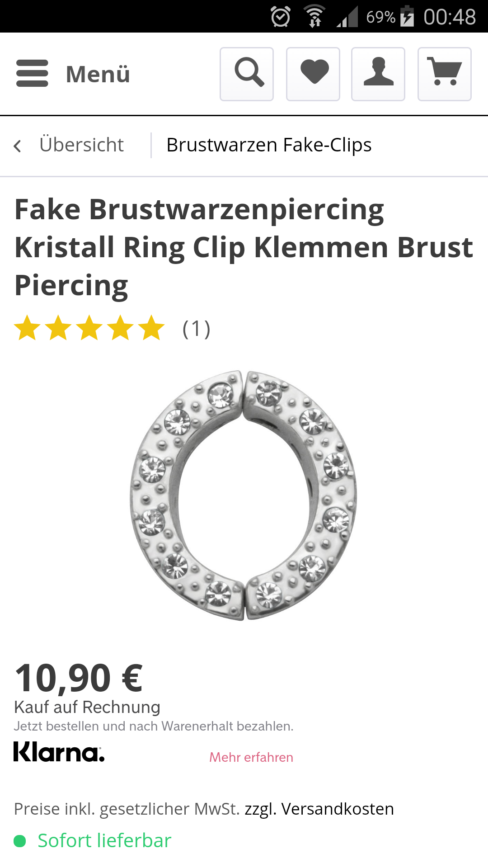Open wishlist via heart icon

click(313, 74)
